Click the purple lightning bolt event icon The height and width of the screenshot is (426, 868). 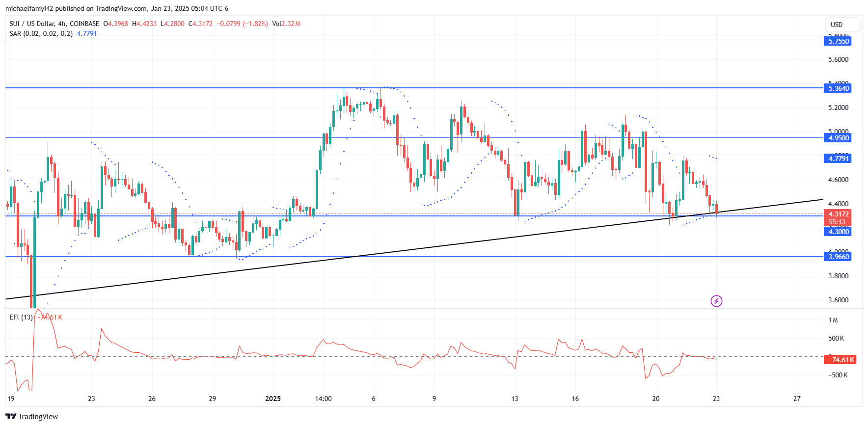(x=716, y=301)
